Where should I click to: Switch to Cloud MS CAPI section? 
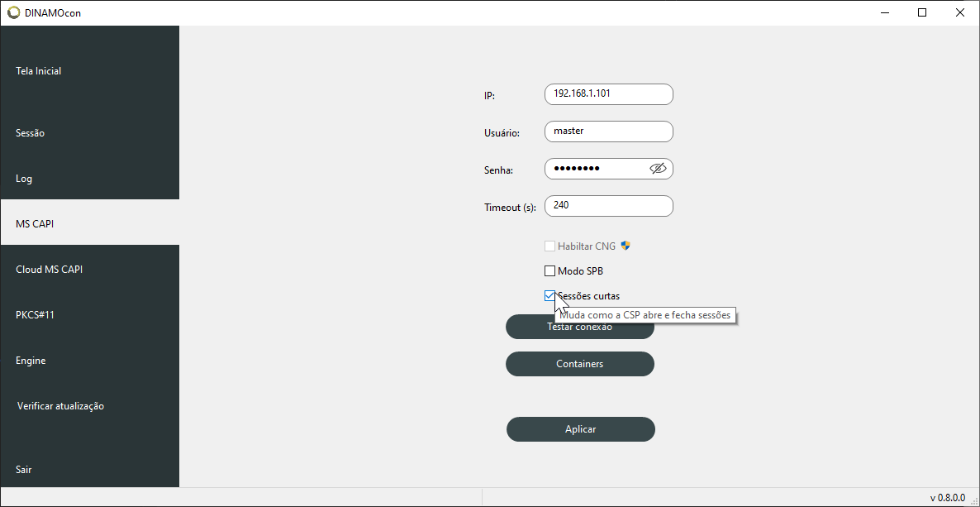[89, 270]
